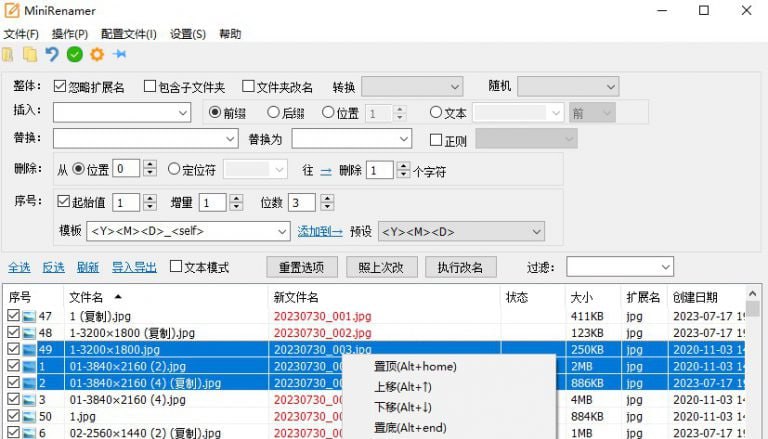Click the green checkmark apply icon
Viewport: 768px width, 439px height.
(x=74, y=54)
